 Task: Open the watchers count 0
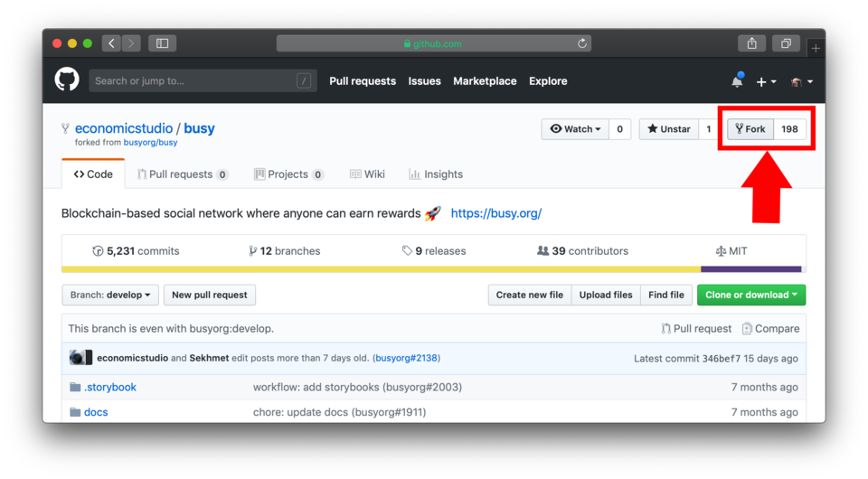click(x=619, y=129)
